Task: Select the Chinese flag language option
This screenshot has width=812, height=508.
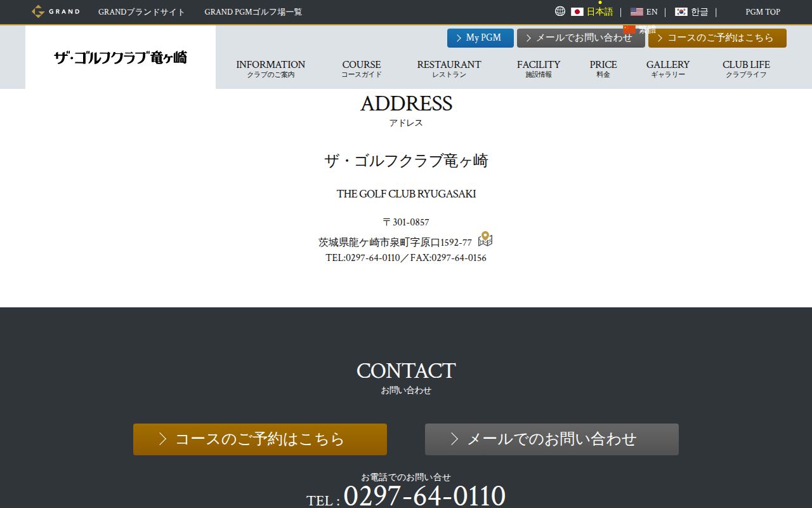Action: (629, 29)
